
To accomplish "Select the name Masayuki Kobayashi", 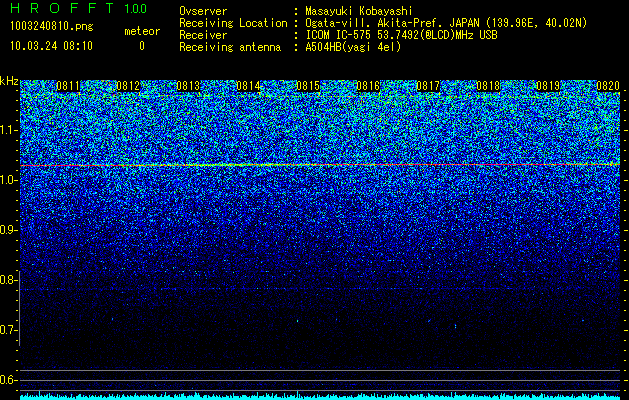I will point(359,11).
